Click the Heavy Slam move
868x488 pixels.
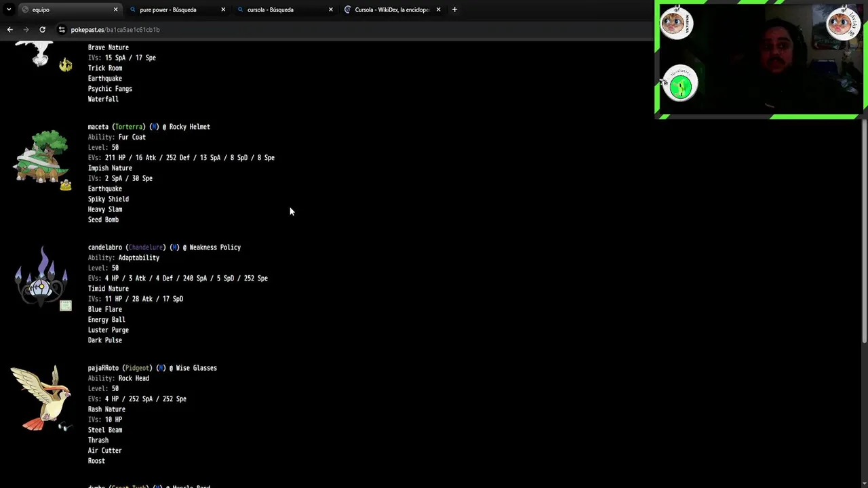[x=105, y=209]
